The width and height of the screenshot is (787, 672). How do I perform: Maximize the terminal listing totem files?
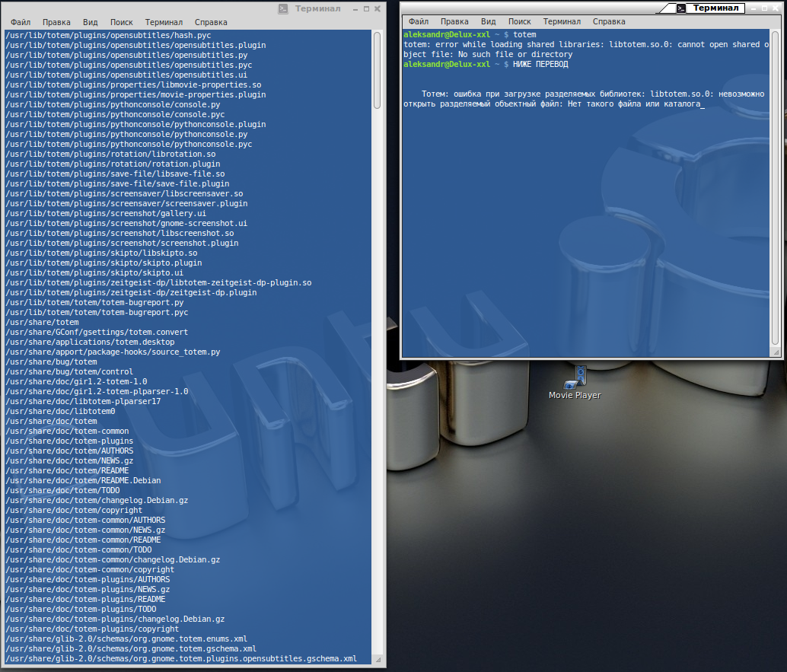click(x=366, y=9)
